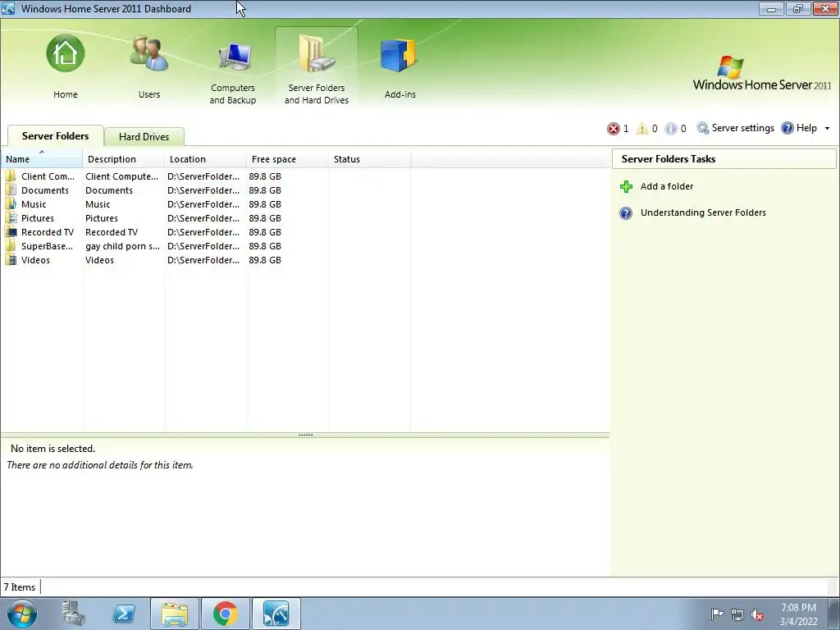Screen dimensions: 840x630
Task: View the critical alerts red icon
Action: pos(614,129)
